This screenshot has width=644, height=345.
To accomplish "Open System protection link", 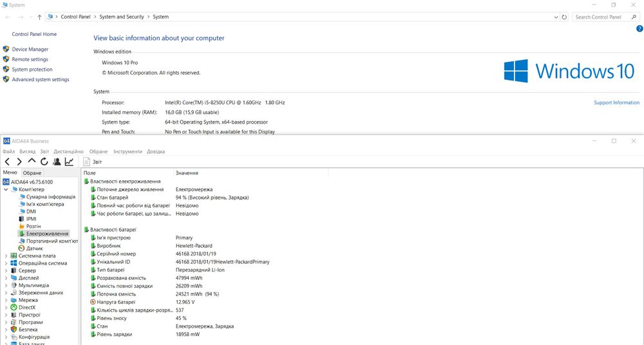I will click(x=32, y=70).
